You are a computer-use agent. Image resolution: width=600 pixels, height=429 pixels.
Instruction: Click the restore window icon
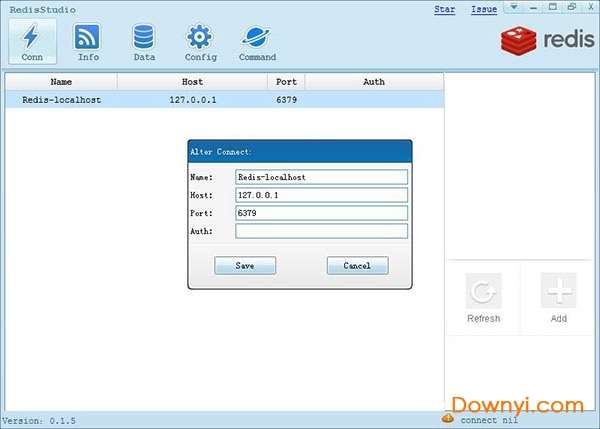[572, 7]
